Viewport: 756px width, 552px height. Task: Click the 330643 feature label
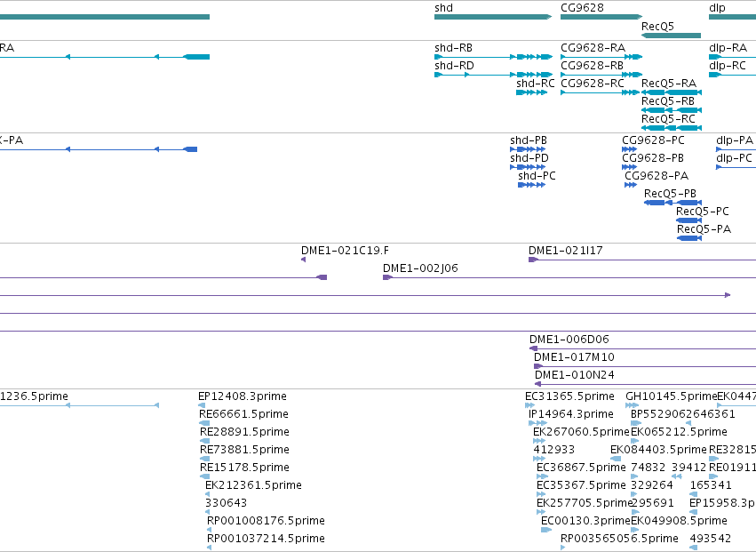[x=227, y=504]
